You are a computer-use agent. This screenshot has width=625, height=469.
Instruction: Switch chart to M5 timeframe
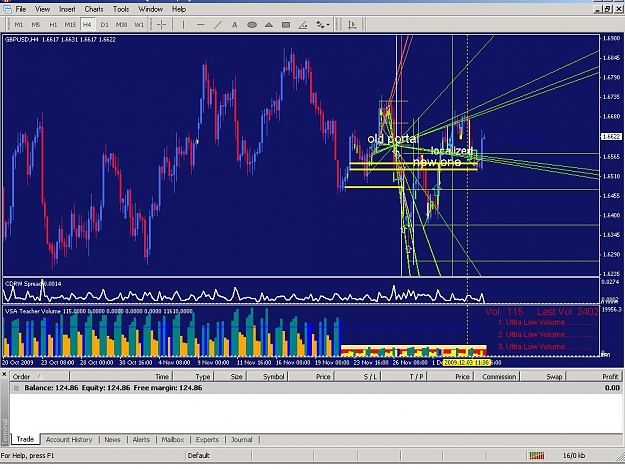pyautogui.click(x=36, y=25)
